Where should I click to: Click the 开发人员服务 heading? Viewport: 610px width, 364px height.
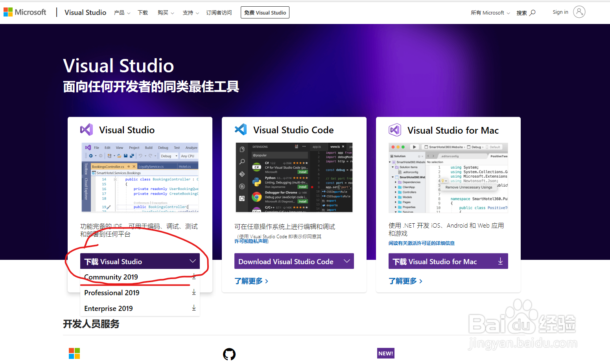[91, 324]
